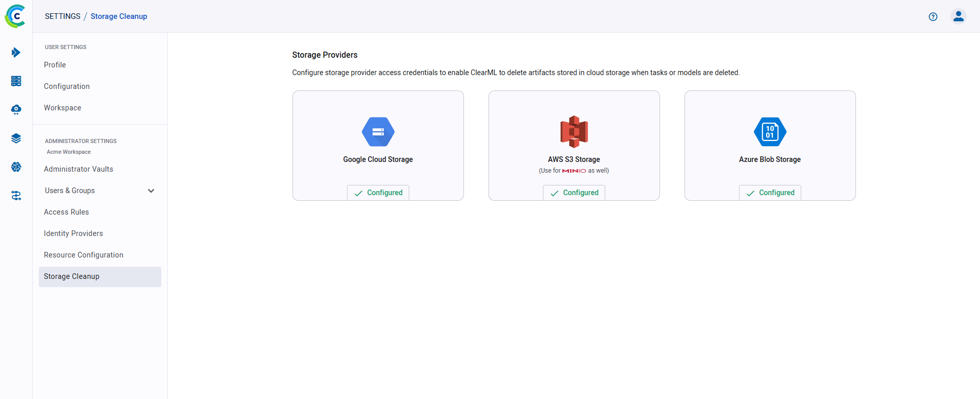Click the ClearML logo icon
The image size is (980, 399).
15,16
